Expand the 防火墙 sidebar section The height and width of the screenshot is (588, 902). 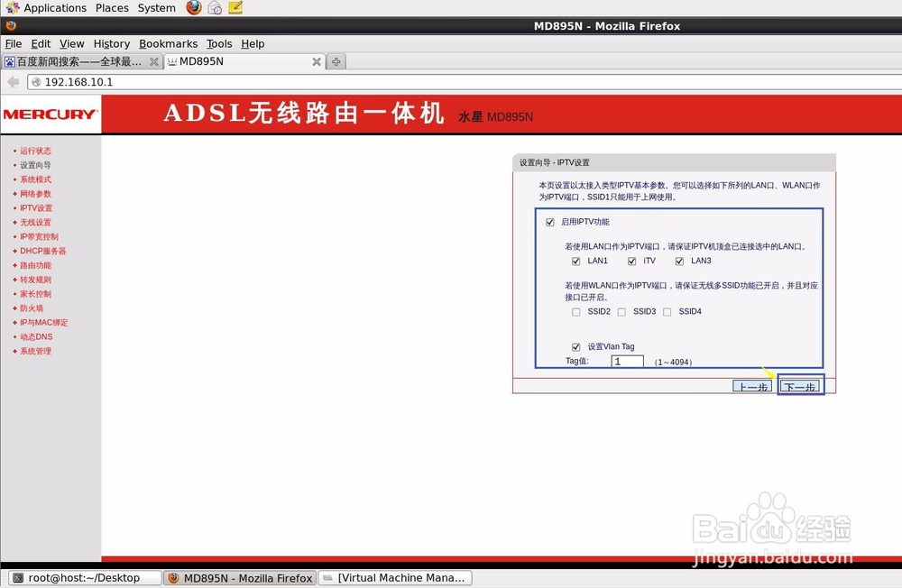coord(31,308)
